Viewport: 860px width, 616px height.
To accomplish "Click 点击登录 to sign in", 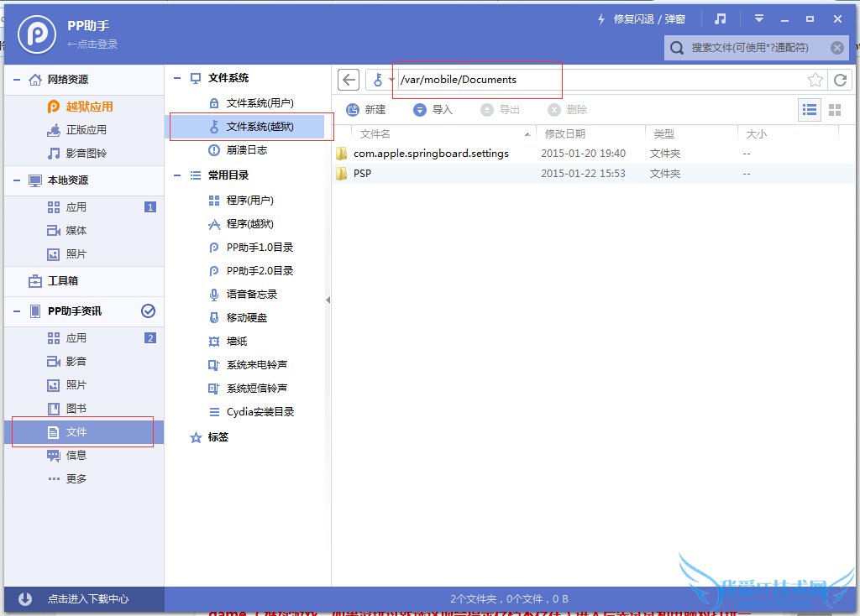I will click(92, 44).
